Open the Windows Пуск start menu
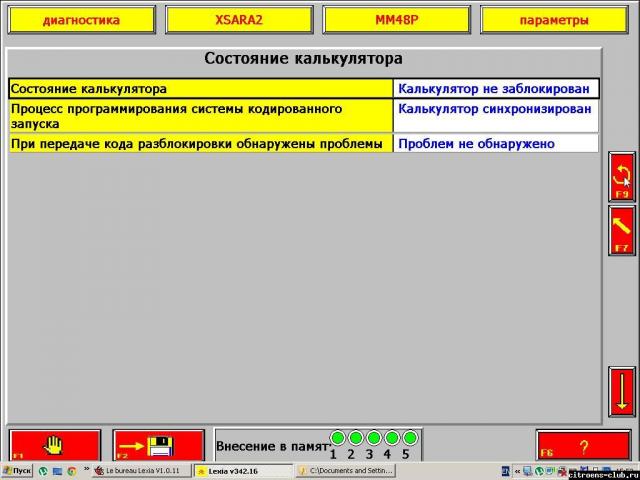Viewport: 640px width, 480px height. [x=17, y=470]
